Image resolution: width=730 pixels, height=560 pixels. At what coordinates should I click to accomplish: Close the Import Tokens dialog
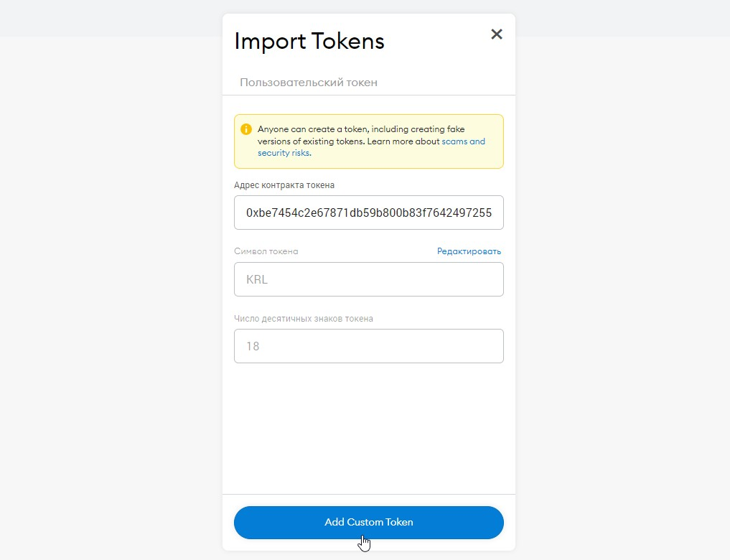(x=496, y=34)
